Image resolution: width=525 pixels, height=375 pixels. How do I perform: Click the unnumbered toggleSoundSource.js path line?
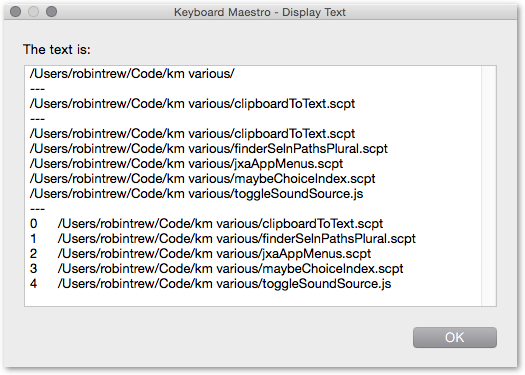(196, 194)
